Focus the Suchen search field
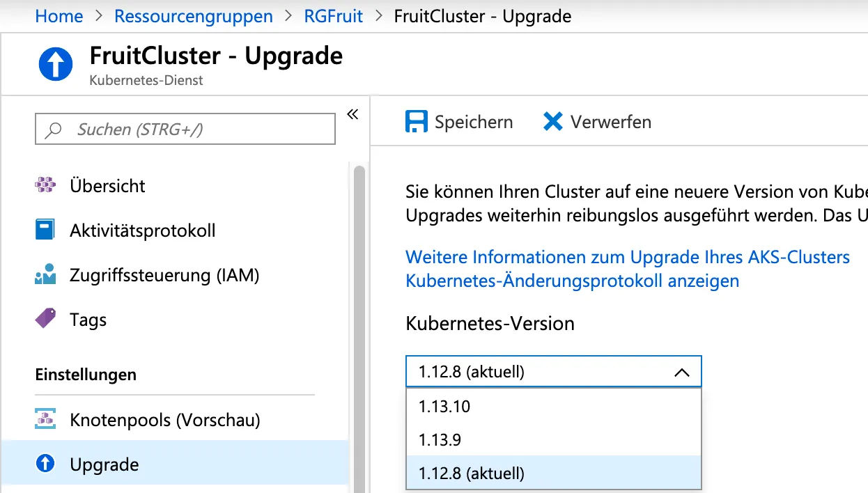The image size is (868, 493). point(185,130)
